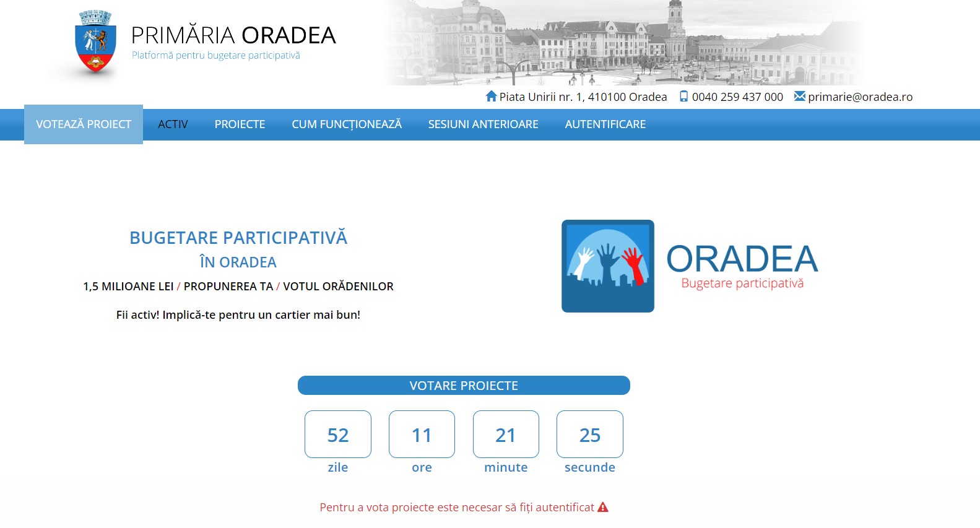Click the Oradea city panorama header image
Image resolution: width=980 pixels, height=528 pixels.
[x=622, y=42]
